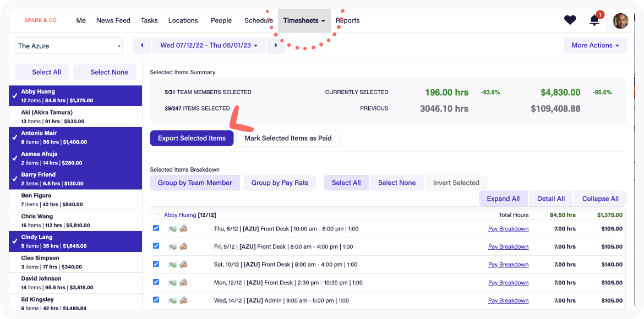Go to next pay period with right arrow

click(276, 45)
